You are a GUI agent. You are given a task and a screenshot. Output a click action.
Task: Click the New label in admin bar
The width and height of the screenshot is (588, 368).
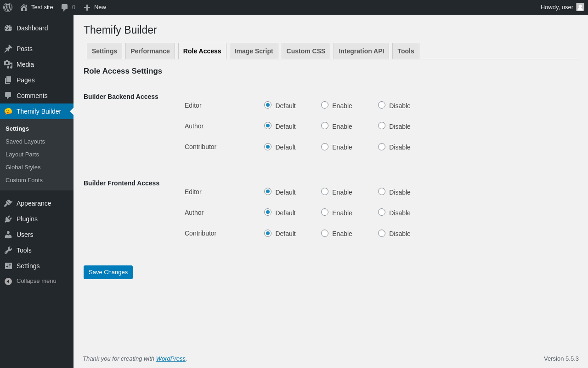click(x=100, y=7)
